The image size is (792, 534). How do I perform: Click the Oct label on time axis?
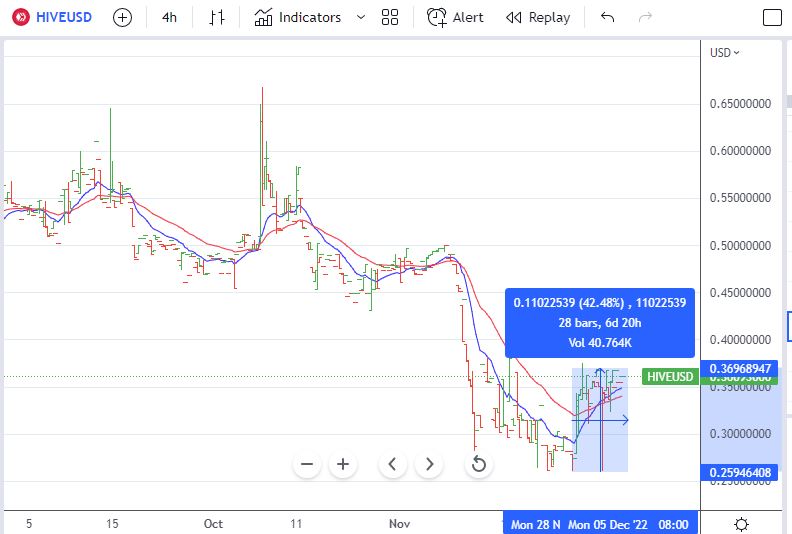click(x=213, y=524)
